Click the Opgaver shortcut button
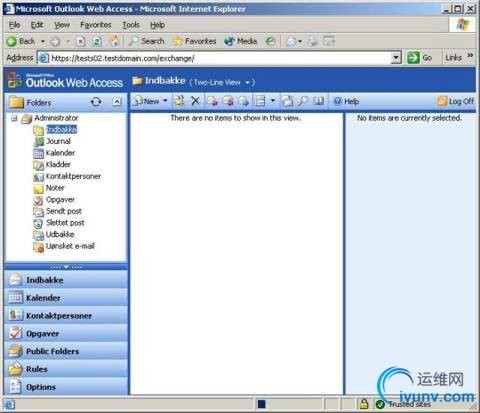The width and height of the screenshot is (480, 413). (66, 333)
